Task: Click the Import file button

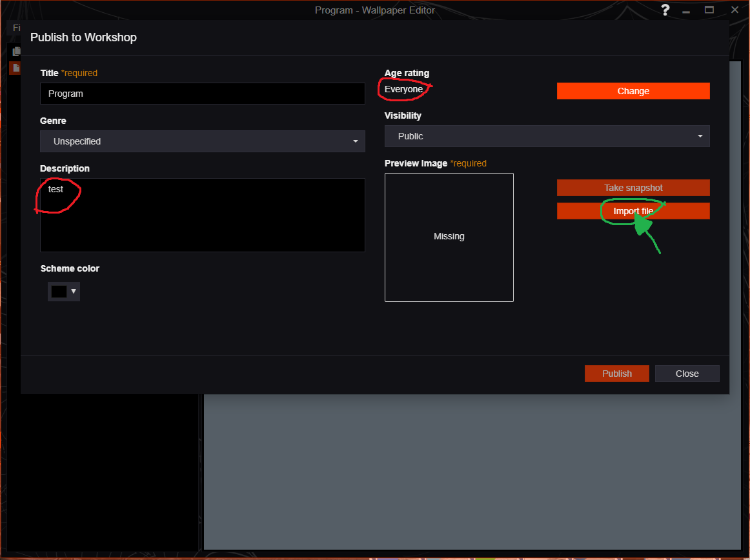Action: tap(633, 211)
